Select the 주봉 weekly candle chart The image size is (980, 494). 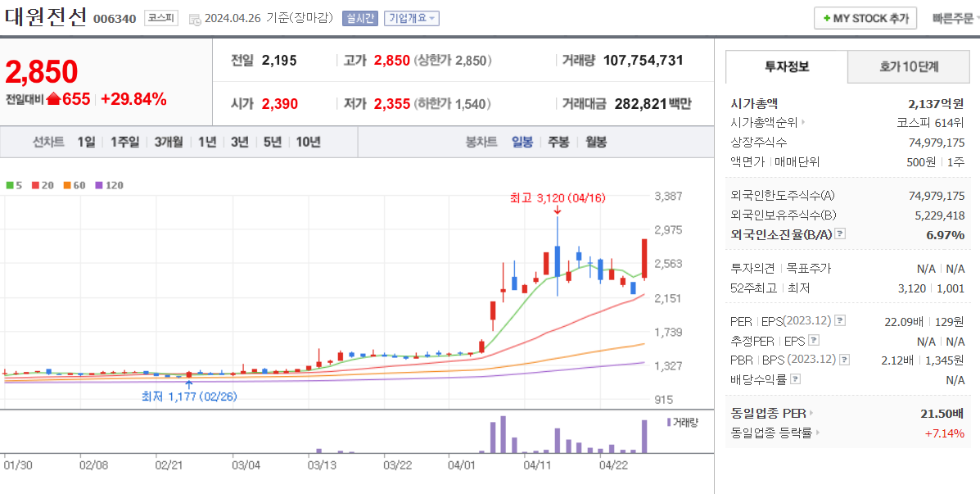point(558,142)
